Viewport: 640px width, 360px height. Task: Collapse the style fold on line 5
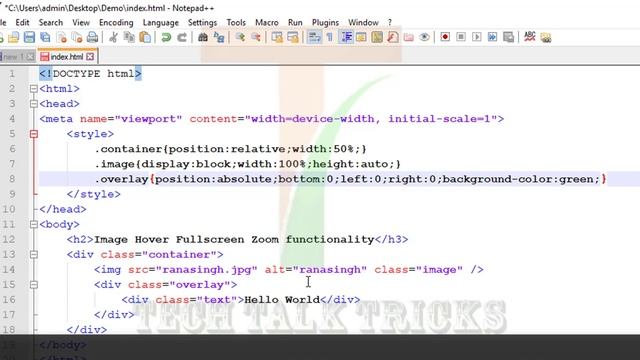click(x=34, y=134)
